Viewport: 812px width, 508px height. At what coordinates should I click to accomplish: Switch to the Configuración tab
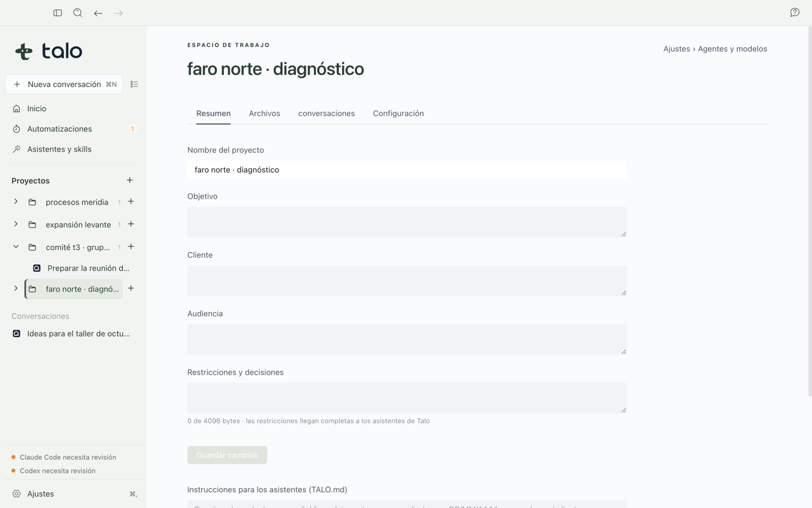398,114
